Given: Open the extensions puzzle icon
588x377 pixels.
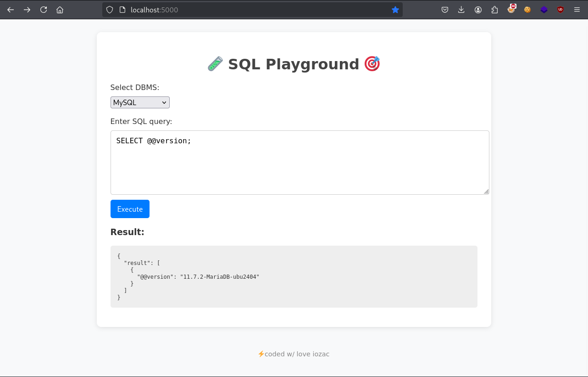Looking at the screenshot, I should coord(494,10).
